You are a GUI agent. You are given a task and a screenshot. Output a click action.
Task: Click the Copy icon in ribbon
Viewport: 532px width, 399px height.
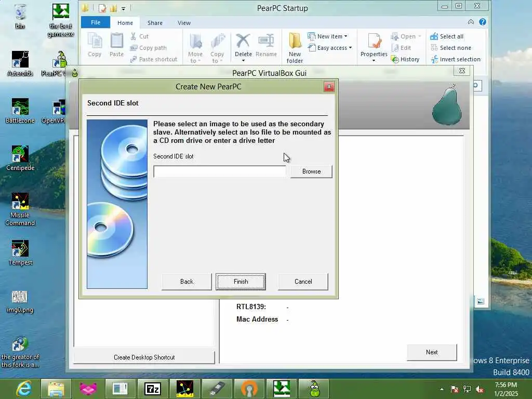point(95,45)
